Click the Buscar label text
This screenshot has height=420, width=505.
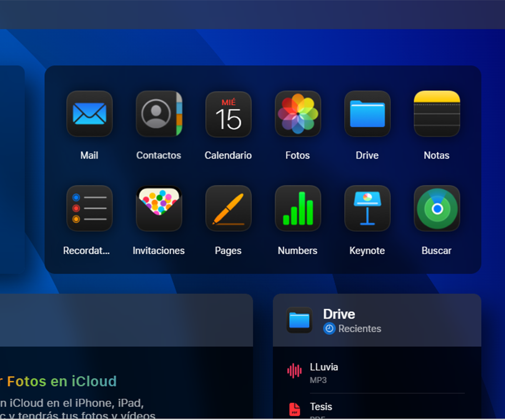coord(436,251)
